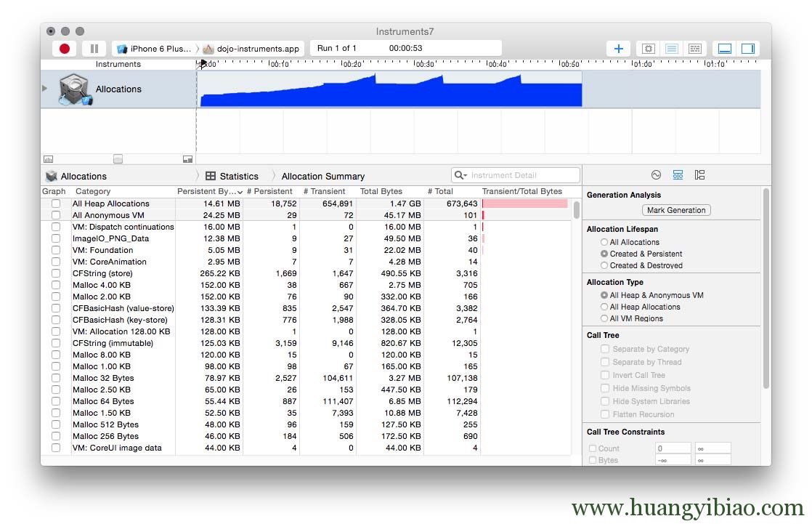
Task: Switch to Instruments strategy list icon
Action: 672,49
